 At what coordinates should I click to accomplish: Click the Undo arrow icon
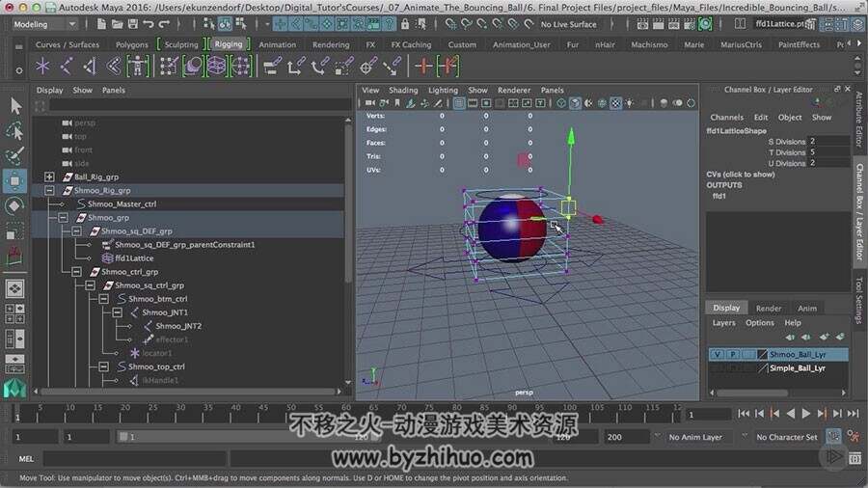coord(149,24)
